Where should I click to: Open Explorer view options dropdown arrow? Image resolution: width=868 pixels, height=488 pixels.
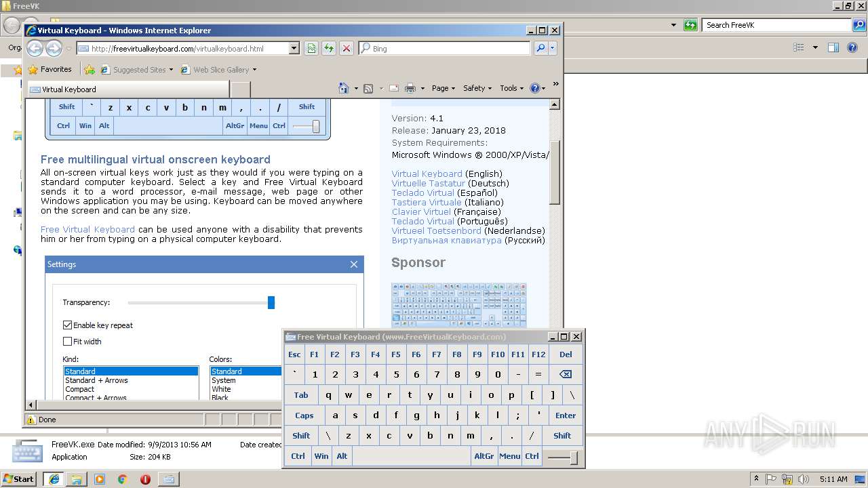coord(815,47)
